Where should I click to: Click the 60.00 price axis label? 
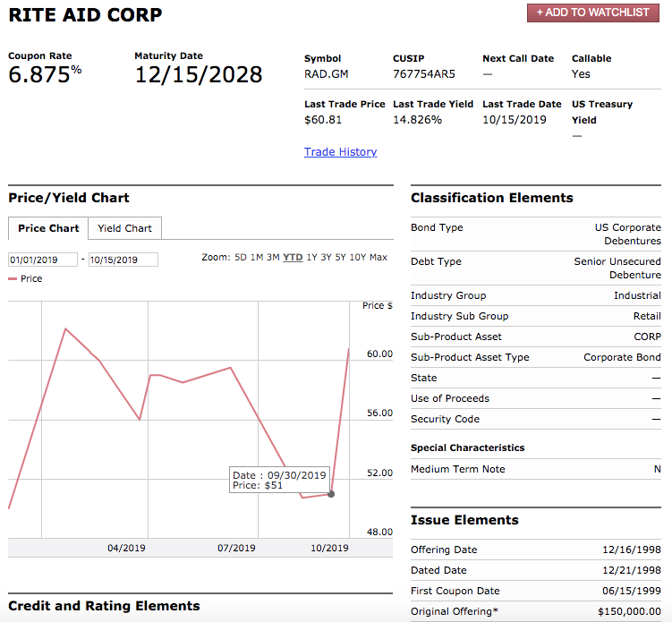coord(379,354)
